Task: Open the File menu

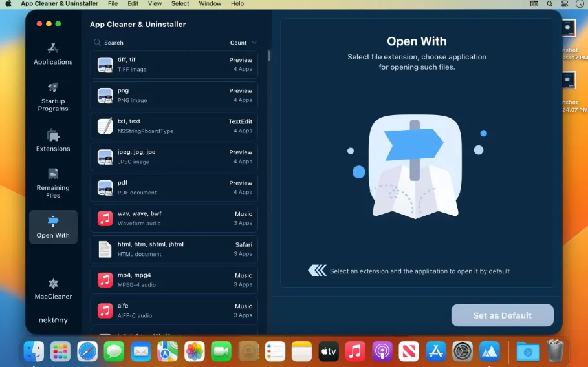Action: (113, 4)
